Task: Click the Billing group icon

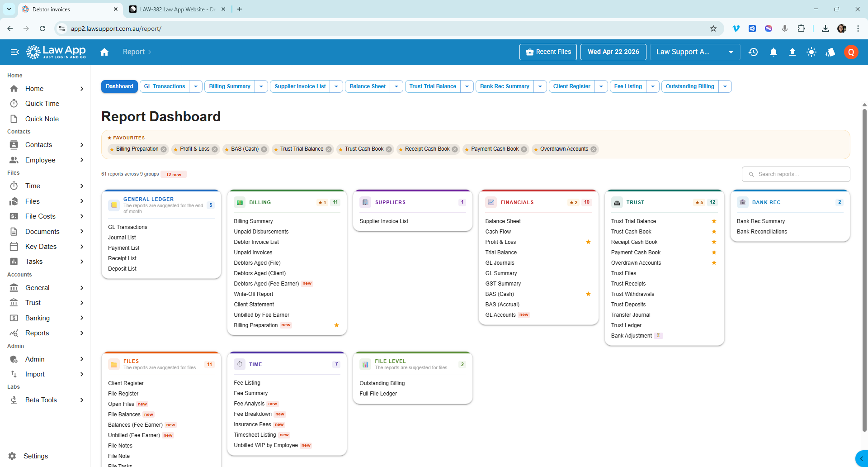Action: 240,202
